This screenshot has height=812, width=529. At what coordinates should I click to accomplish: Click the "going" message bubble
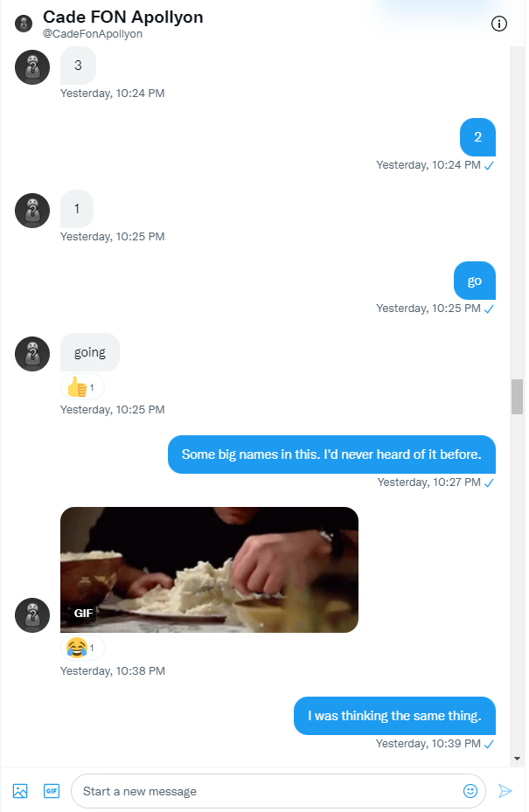click(x=90, y=352)
